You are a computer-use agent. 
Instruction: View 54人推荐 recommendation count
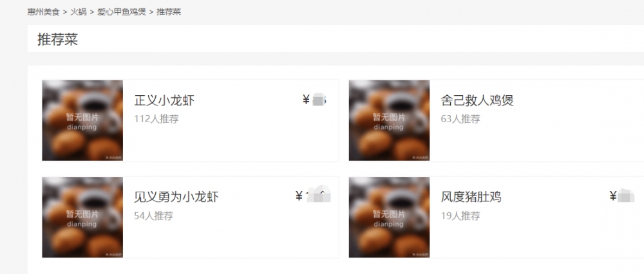point(154,215)
